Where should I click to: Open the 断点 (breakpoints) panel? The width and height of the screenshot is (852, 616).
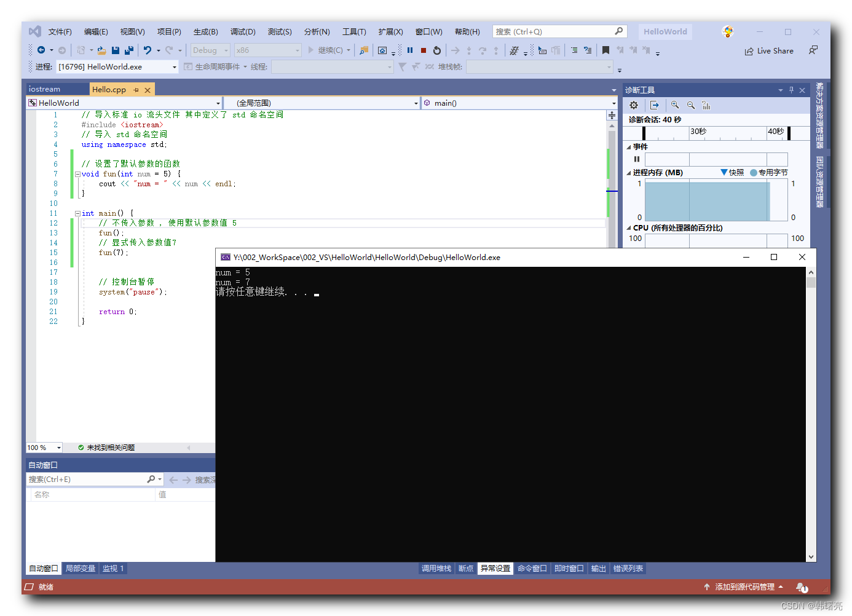[465, 568]
